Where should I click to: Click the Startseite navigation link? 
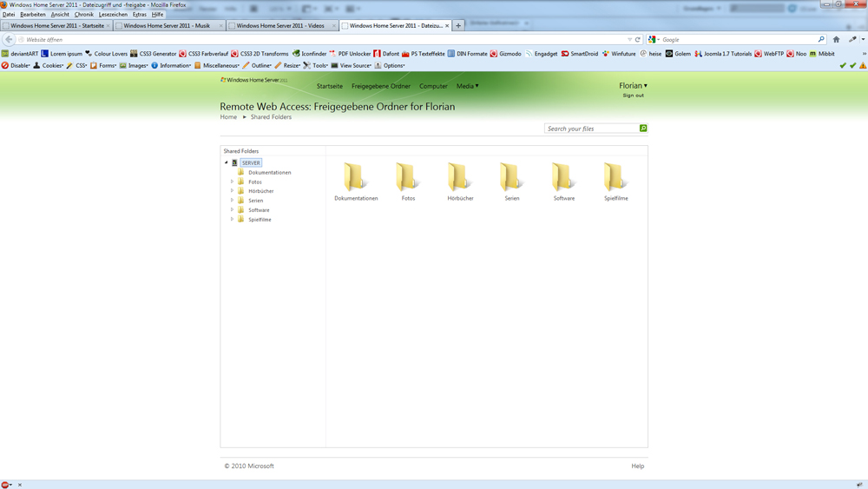[329, 86]
